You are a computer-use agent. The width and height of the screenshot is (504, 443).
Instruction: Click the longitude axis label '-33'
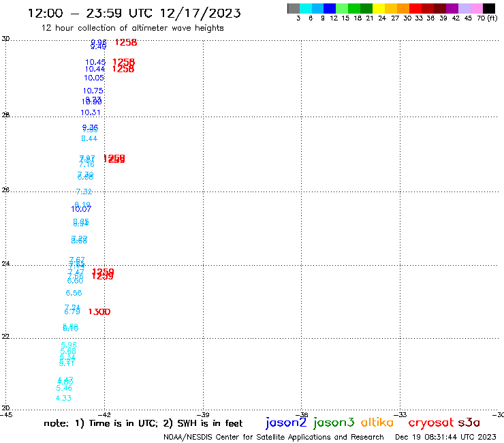tap(400, 414)
